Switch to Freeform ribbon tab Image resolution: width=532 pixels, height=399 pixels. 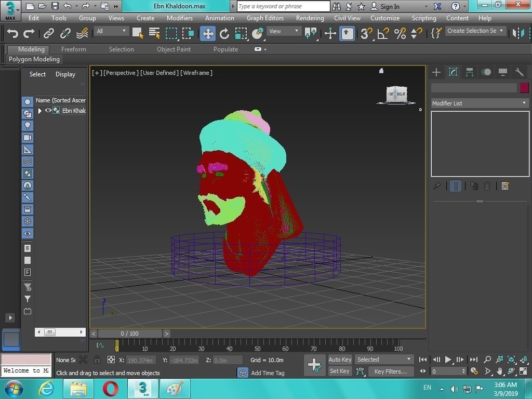tap(74, 49)
